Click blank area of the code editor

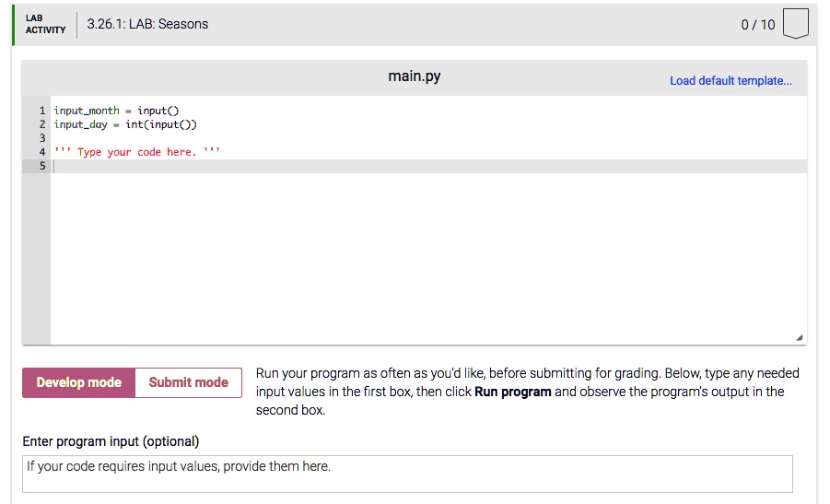(415, 267)
